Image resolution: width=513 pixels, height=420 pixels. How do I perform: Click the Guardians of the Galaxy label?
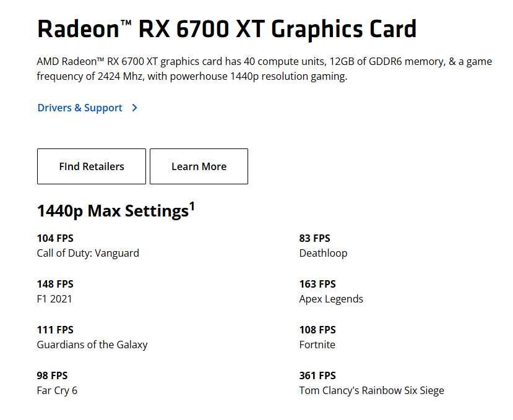click(92, 345)
